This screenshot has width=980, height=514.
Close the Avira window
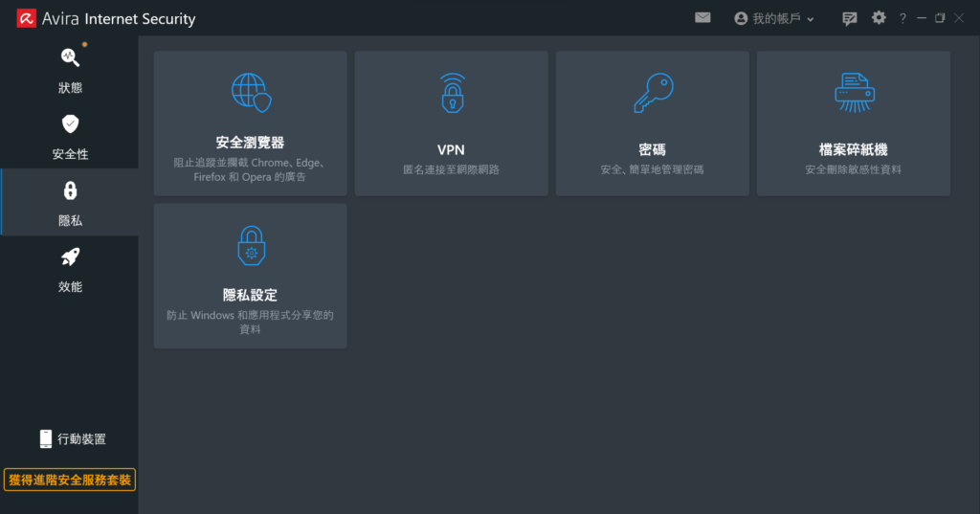click(959, 18)
